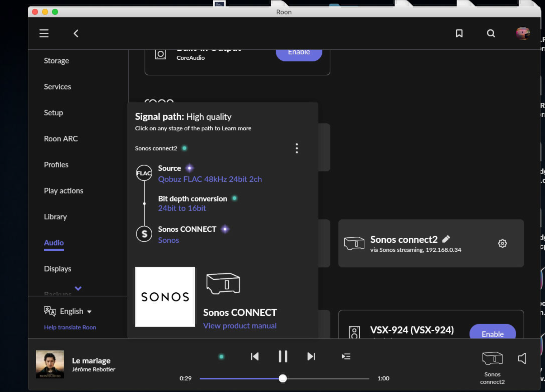Click the Source stage label
This screenshot has width=545, height=392.
pyautogui.click(x=169, y=168)
